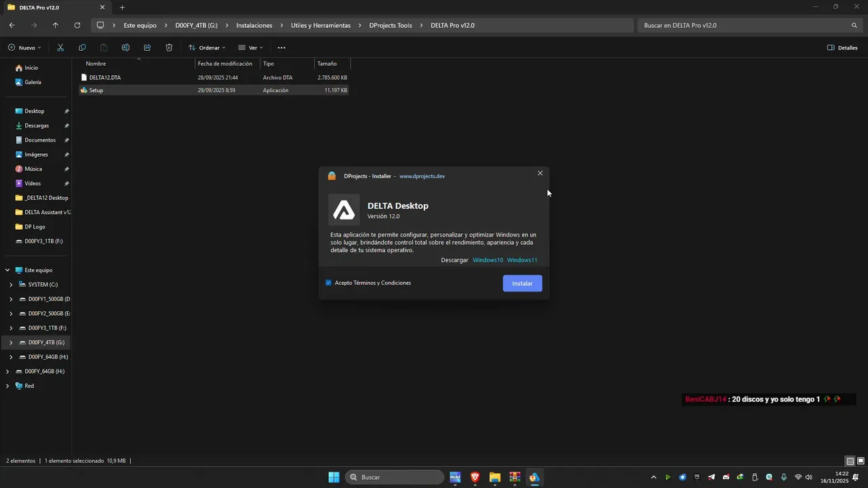Image resolution: width=868 pixels, height=488 pixels.
Task: Open www.dprojects.dev link in installer
Action: (422, 176)
